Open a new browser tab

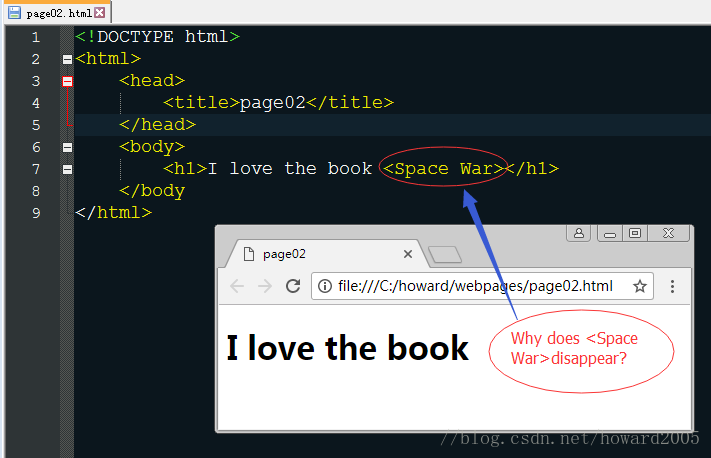click(x=445, y=255)
